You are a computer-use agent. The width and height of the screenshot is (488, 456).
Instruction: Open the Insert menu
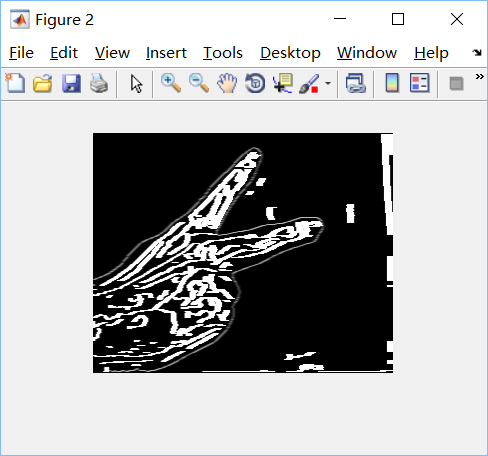pos(166,53)
